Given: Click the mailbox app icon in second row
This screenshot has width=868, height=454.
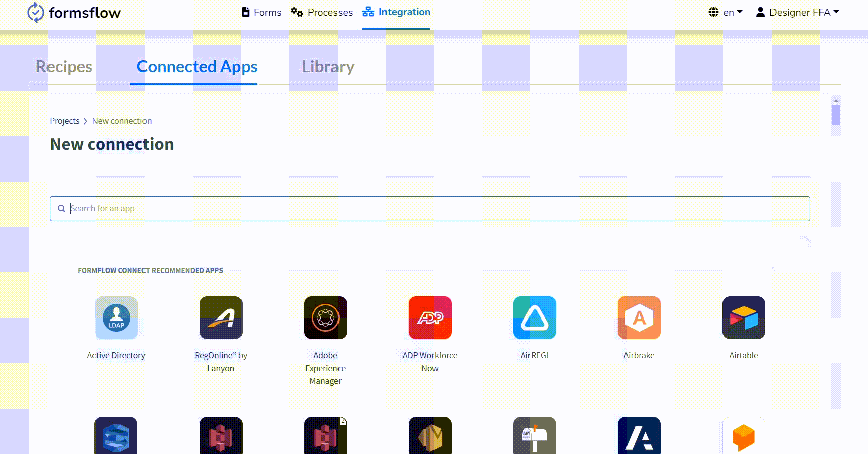Looking at the screenshot, I should 535,435.
